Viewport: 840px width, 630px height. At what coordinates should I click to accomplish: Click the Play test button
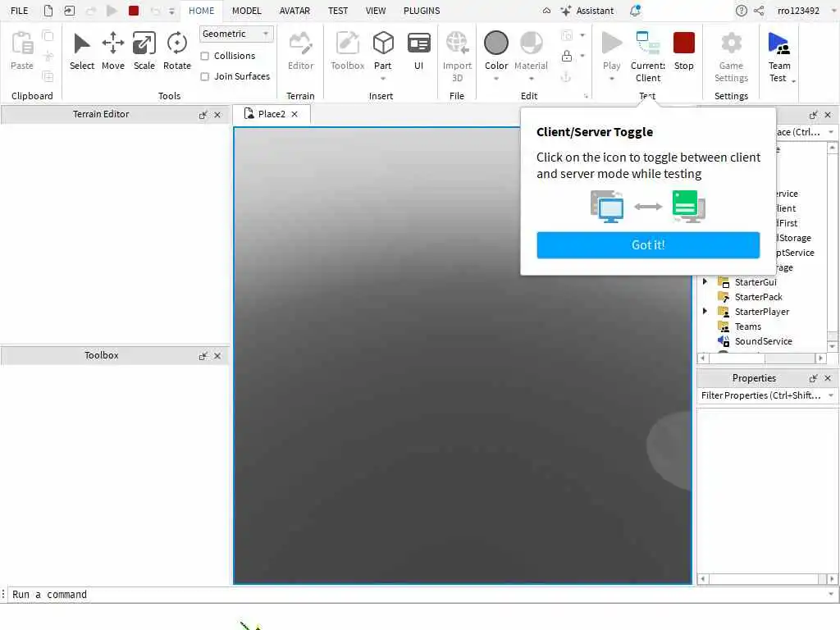(611, 50)
